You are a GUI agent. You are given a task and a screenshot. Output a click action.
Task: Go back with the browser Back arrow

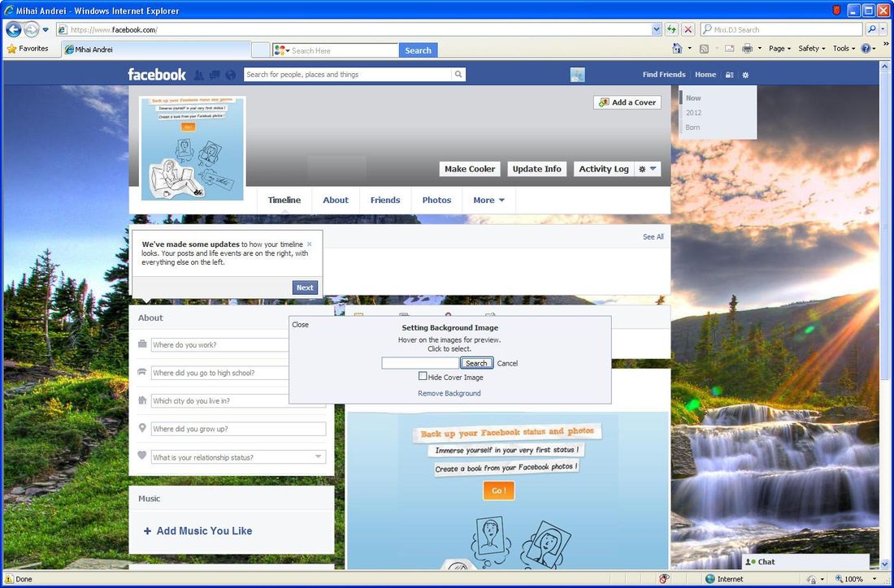[14, 29]
